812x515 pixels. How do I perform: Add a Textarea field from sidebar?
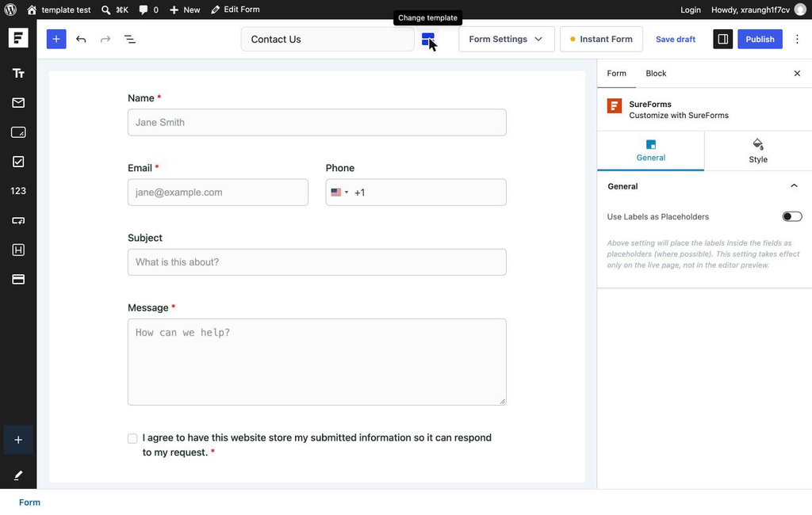[x=18, y=132]
